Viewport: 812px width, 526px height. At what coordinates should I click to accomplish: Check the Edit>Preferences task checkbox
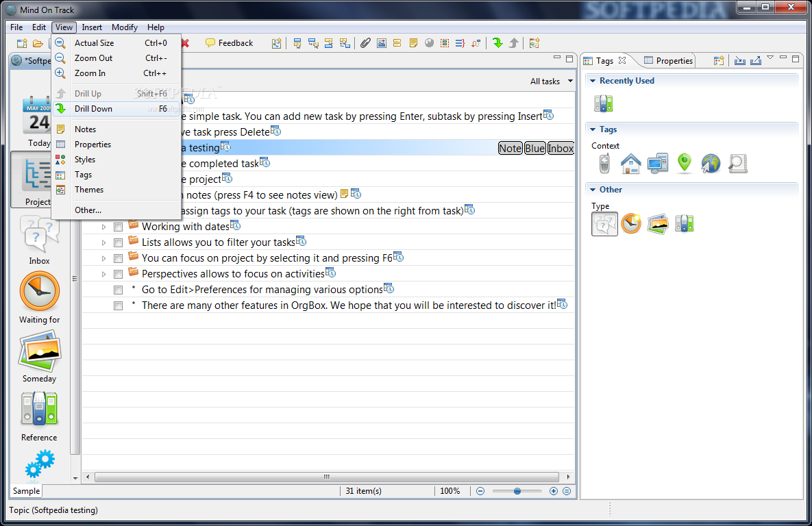[118, 290]
